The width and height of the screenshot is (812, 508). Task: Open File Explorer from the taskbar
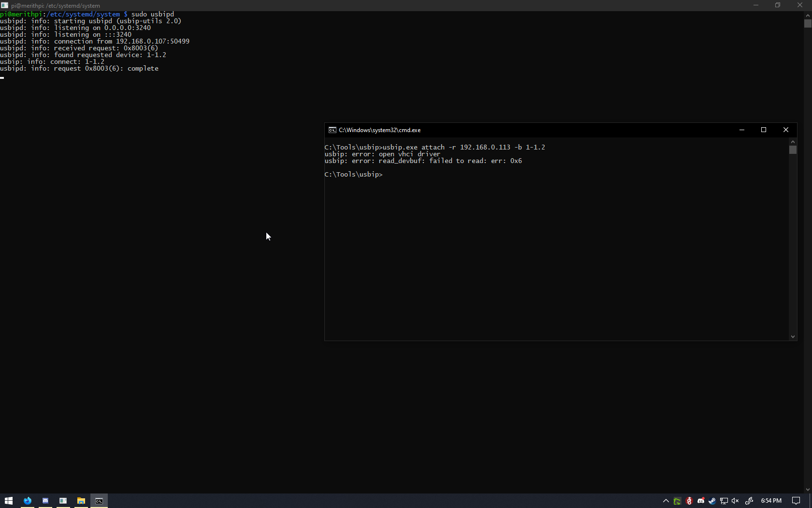tap(81, 501)
